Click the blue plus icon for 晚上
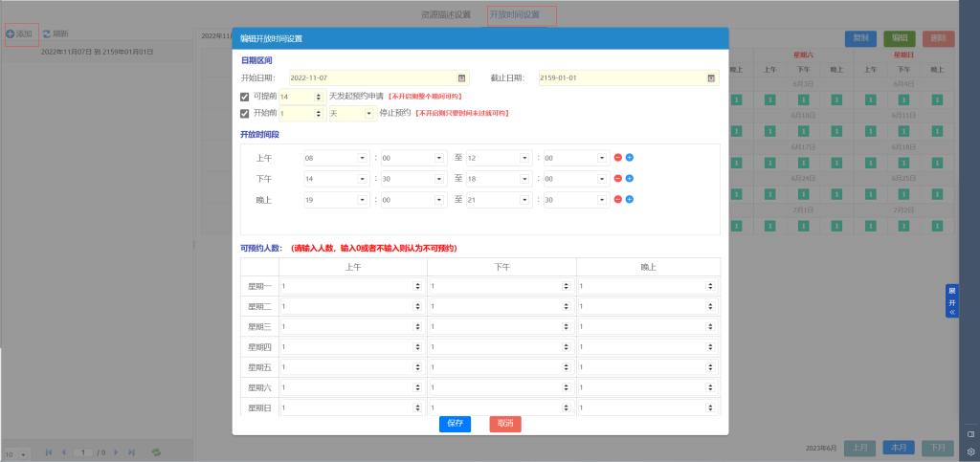 coord(630,199)
